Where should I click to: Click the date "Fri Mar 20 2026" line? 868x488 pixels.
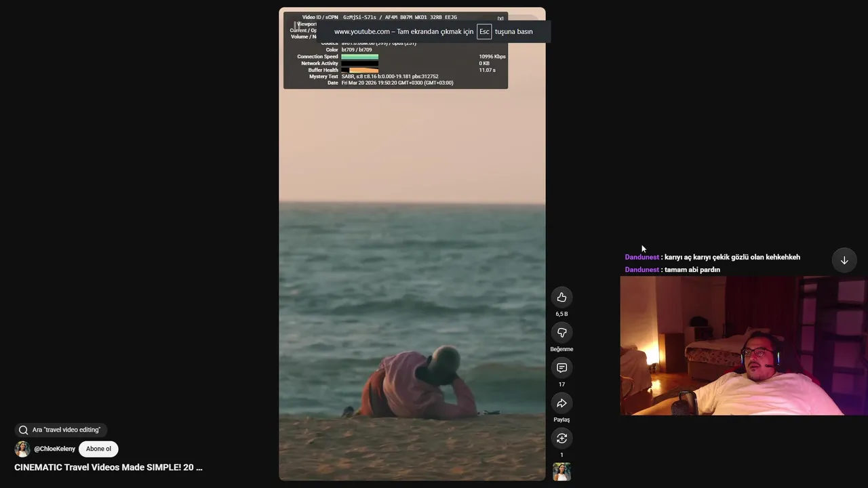click(x=397, y=83)
